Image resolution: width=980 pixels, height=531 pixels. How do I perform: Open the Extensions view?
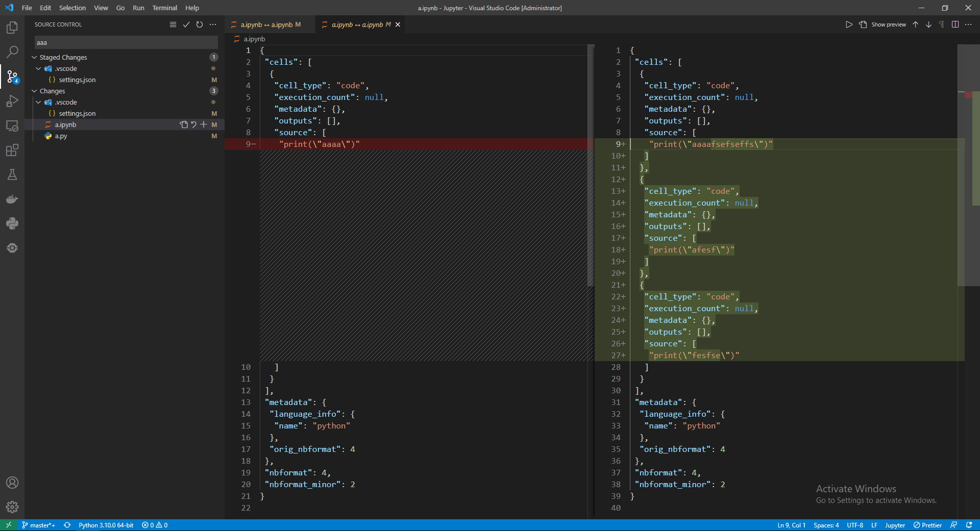point(12,150)
